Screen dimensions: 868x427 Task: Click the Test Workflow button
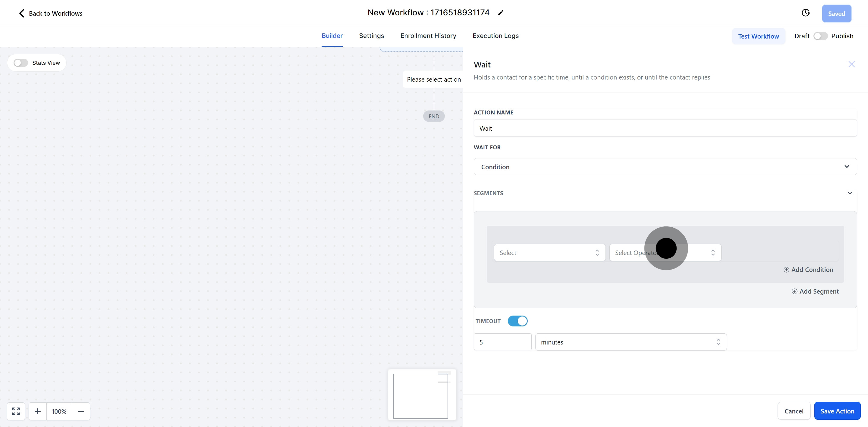click(x=758, y=36)
